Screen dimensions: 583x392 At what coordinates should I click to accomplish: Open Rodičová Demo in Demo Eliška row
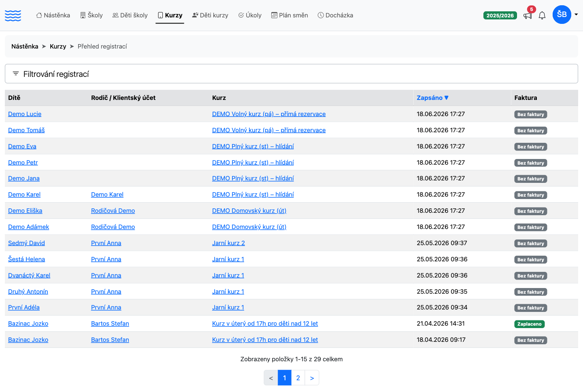coord(113,211)
